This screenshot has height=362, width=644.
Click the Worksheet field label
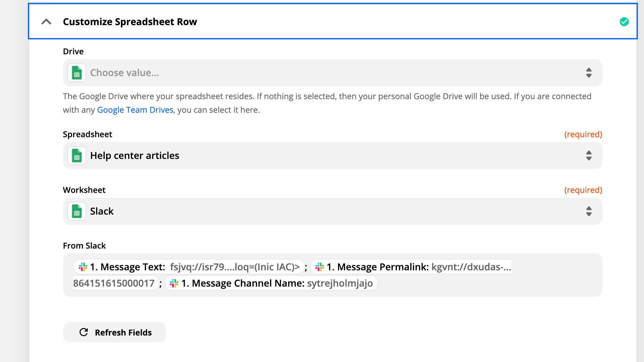(84, 190)
